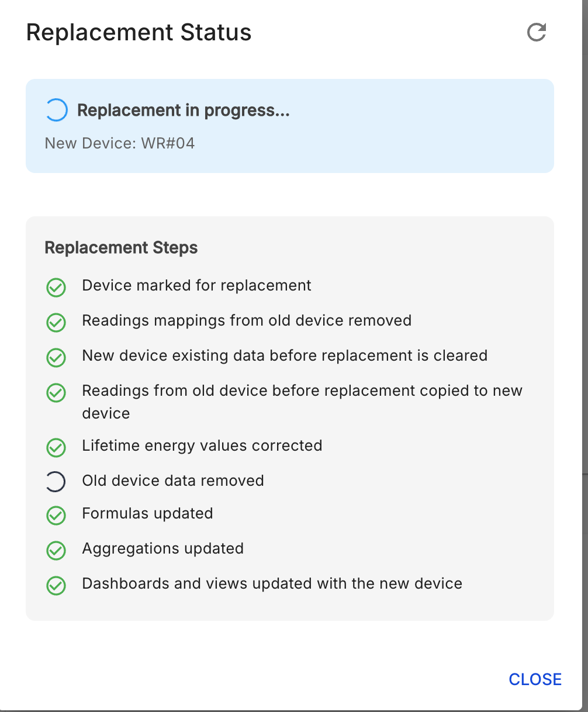Click the Dashboards and views updated step text
Viewport: 588px width, 712px height.
(x=272, y=583)
